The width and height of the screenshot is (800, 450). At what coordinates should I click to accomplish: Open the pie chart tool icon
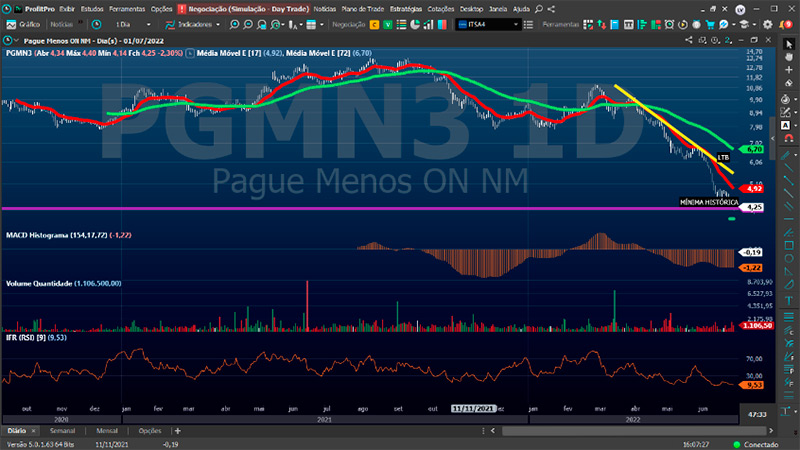click(415, 24)
